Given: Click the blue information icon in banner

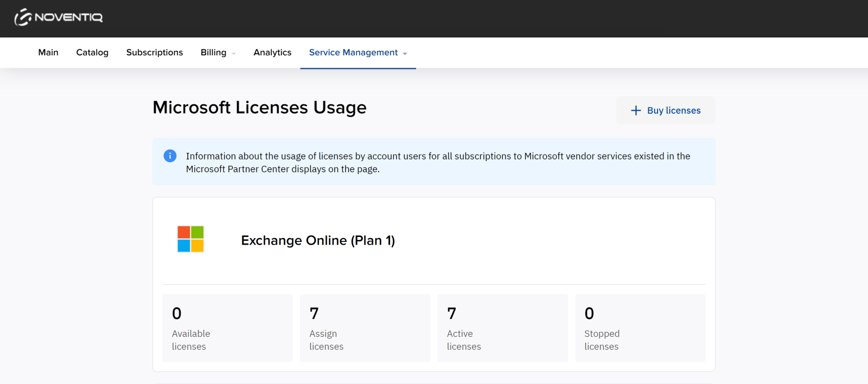Looking at the screenshot, I should [170, 156].
